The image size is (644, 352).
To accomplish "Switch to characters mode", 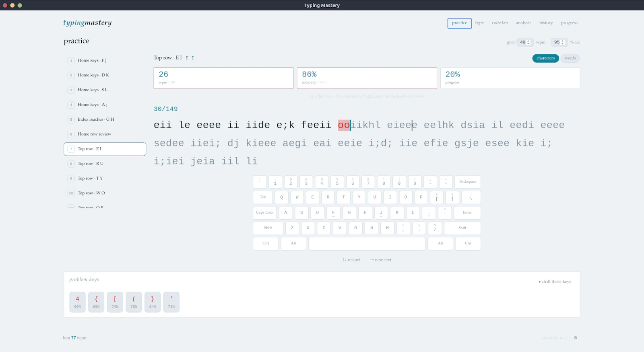I will tap(545, 58).
